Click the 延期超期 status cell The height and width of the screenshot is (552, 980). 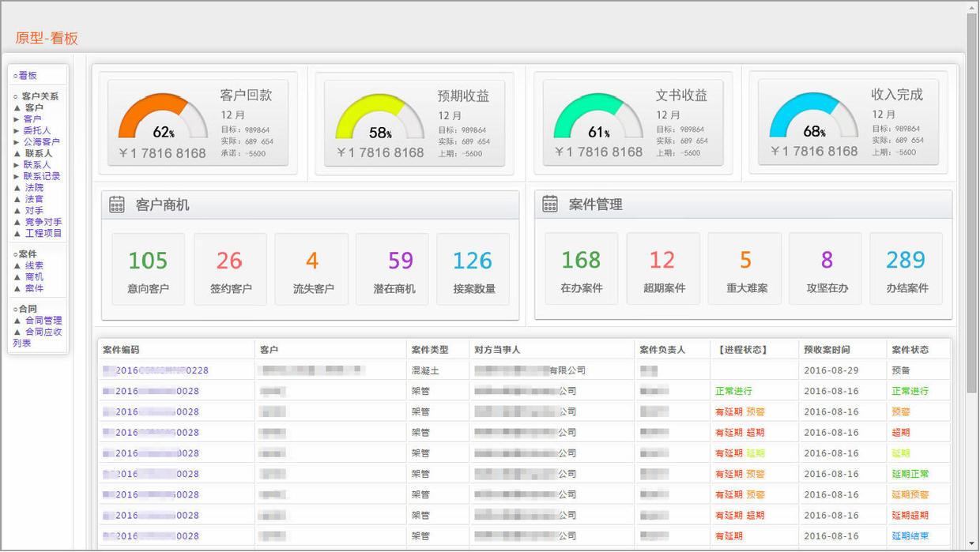pyautogui.click(x=910, y=516)
